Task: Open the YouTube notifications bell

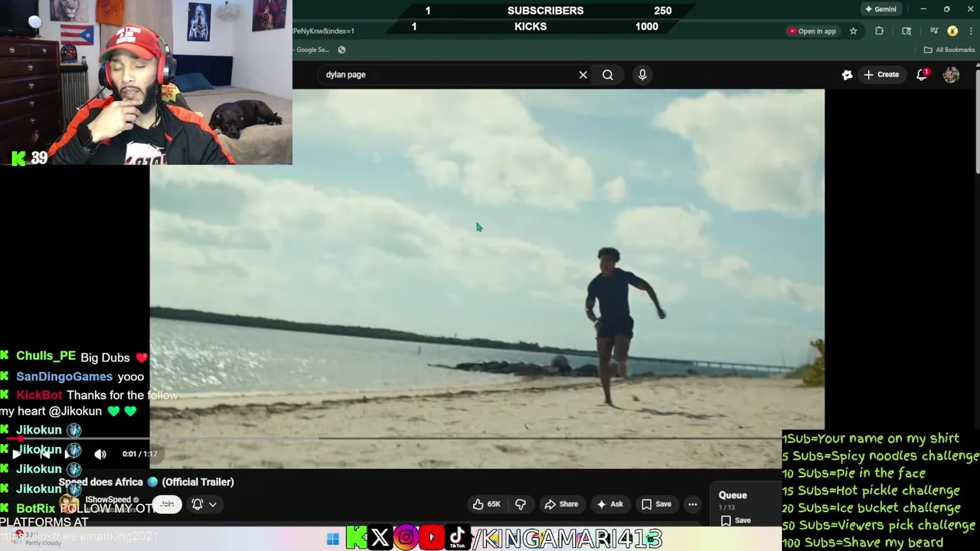Action: [923, 74]
